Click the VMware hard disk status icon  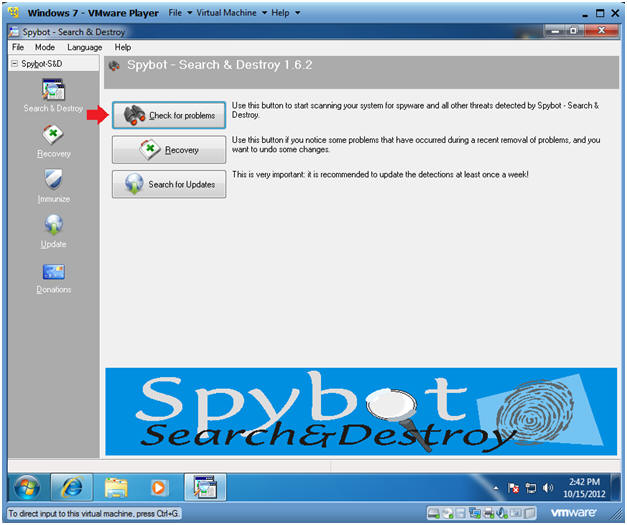[x=433, y=513]
